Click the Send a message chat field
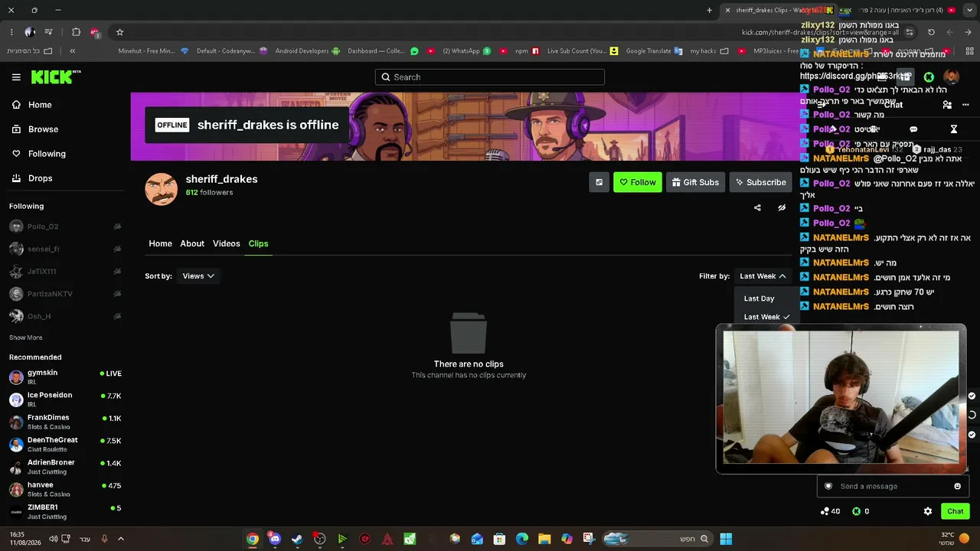 point(892,486)
